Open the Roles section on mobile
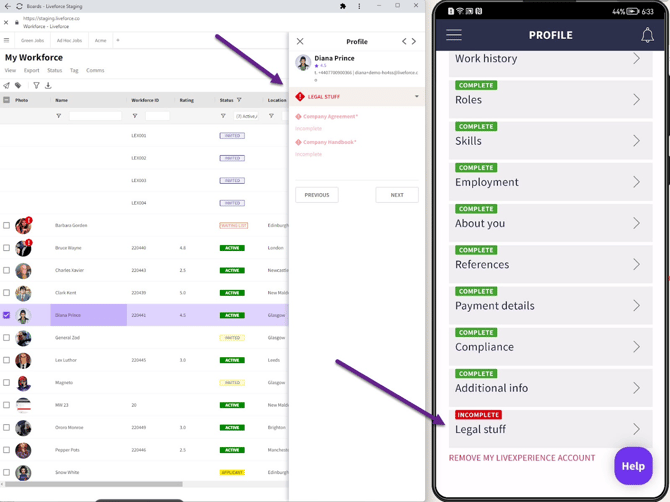Viewport: 670px width, 502px height. [x=550, y=98]
